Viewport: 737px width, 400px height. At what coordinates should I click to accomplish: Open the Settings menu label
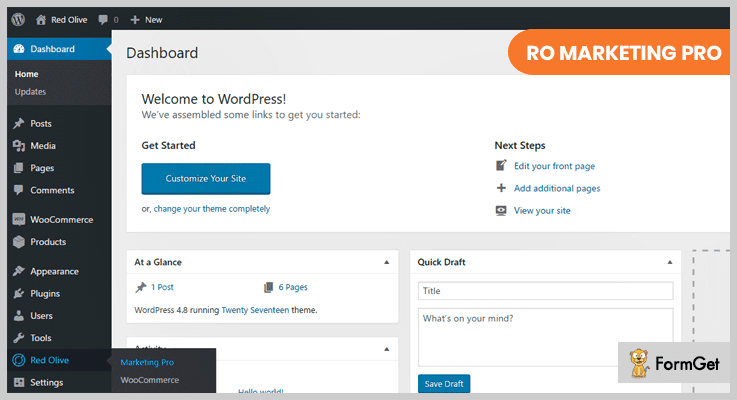pos(47,383)
